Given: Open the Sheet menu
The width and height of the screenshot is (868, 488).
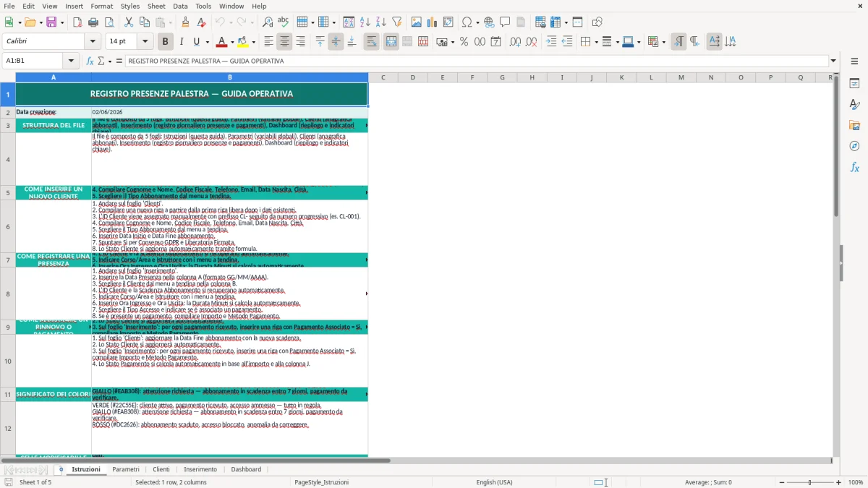Looking at the screenshot, I should [x=156, y=6].
